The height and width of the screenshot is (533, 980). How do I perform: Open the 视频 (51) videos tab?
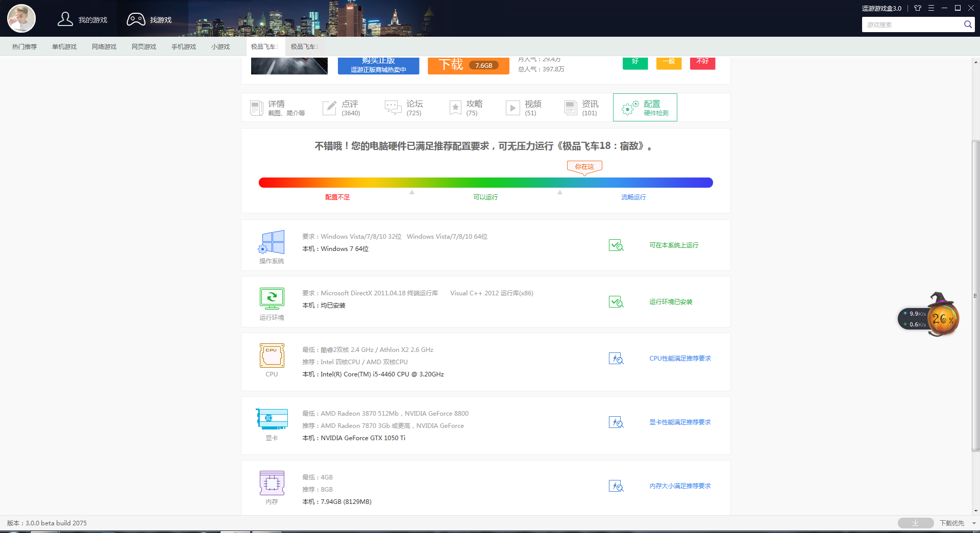point(523,108)
